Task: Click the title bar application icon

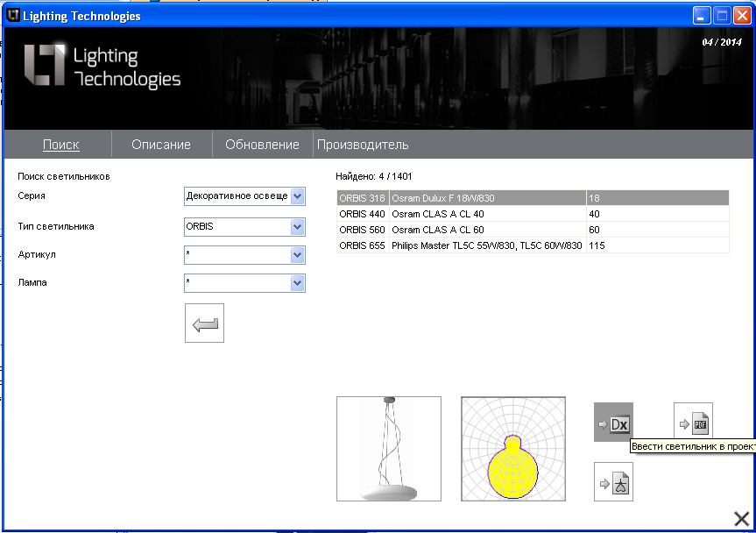Action: click(x=13, y=16)
